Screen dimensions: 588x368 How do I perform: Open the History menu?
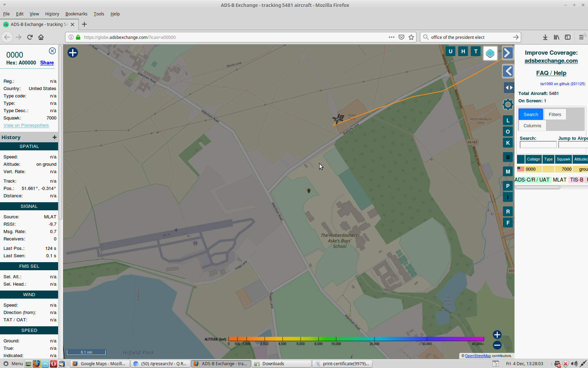52,14
